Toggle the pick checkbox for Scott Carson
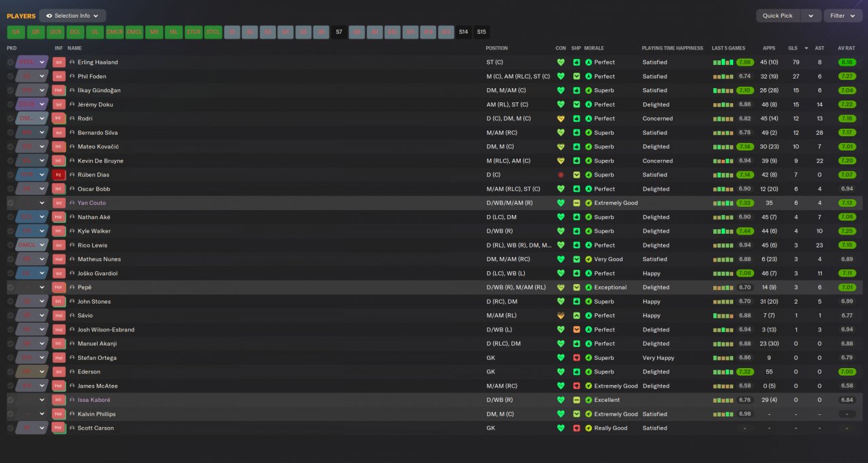Viewport: 868px width, 463px height. coord(10,428)
